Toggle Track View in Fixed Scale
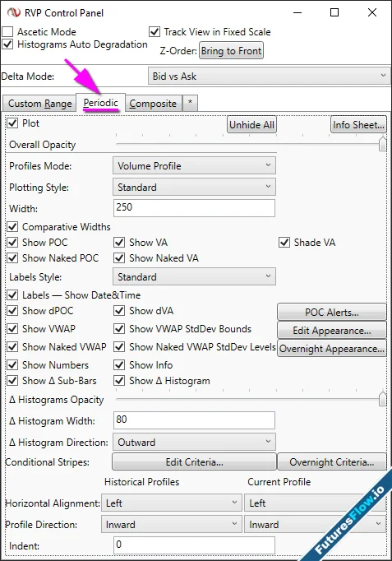Image resolution: width=392 pixels, height=561 pixels. 154,32
